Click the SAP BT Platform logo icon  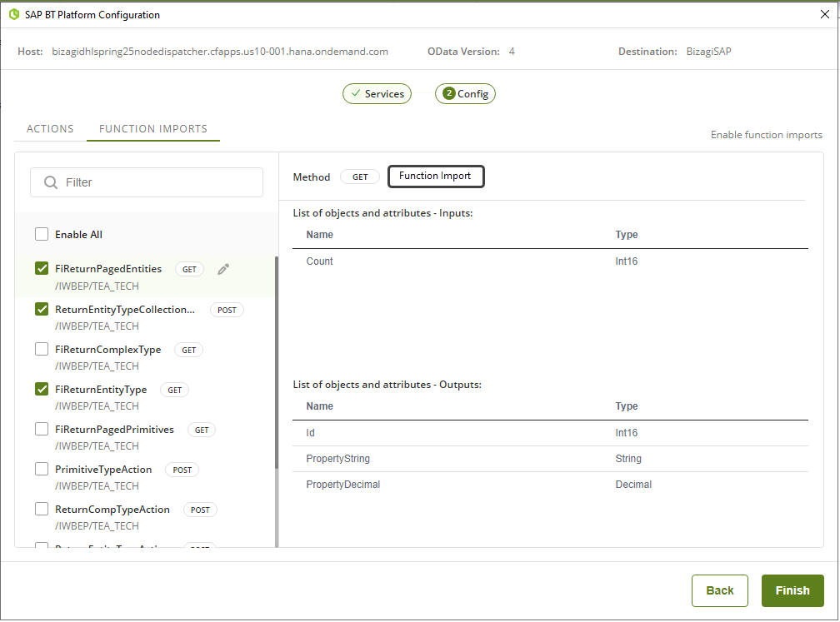coord(13,14)
